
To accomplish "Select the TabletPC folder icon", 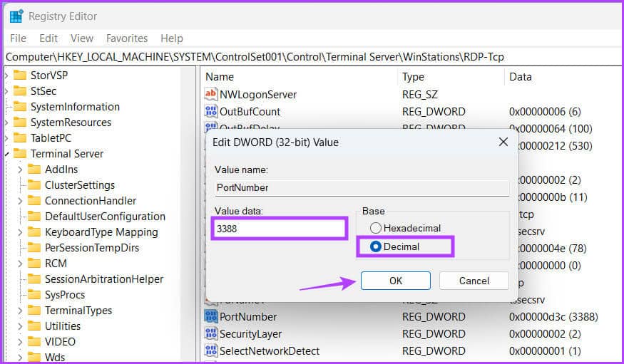I will (x=20, y=138).
